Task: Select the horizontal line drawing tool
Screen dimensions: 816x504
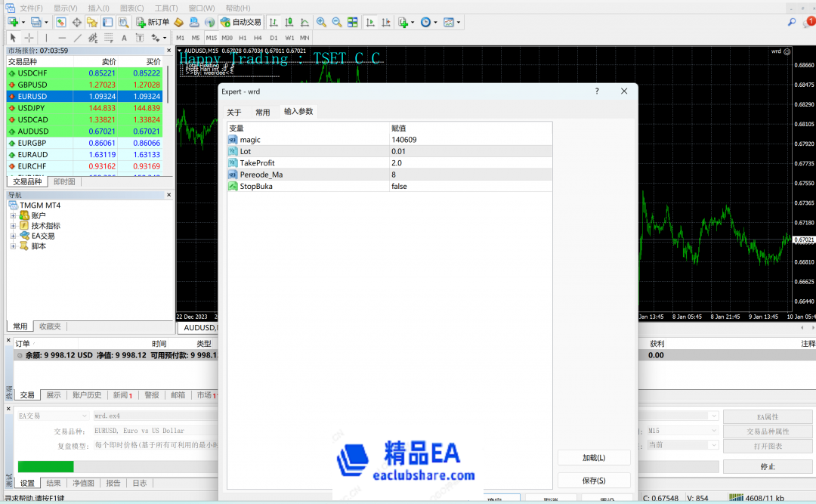Action: pyautogui.click(x=62, y=37)
